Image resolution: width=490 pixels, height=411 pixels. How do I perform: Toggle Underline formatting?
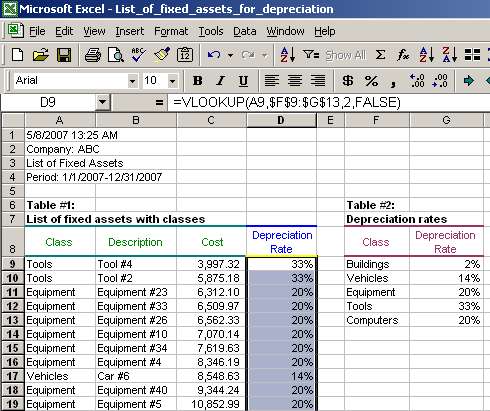(x=243, y=80)
